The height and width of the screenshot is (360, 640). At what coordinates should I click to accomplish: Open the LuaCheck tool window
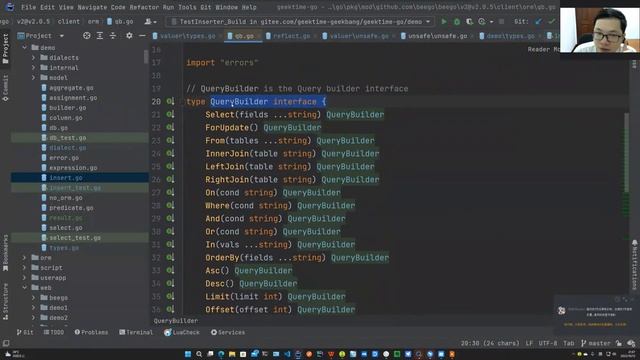182,332
